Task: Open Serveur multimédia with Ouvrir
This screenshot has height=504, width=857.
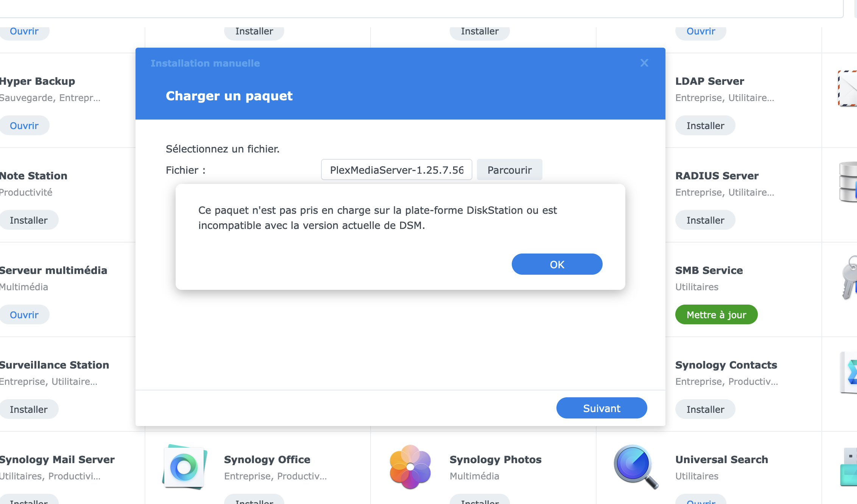Action: 24,315
